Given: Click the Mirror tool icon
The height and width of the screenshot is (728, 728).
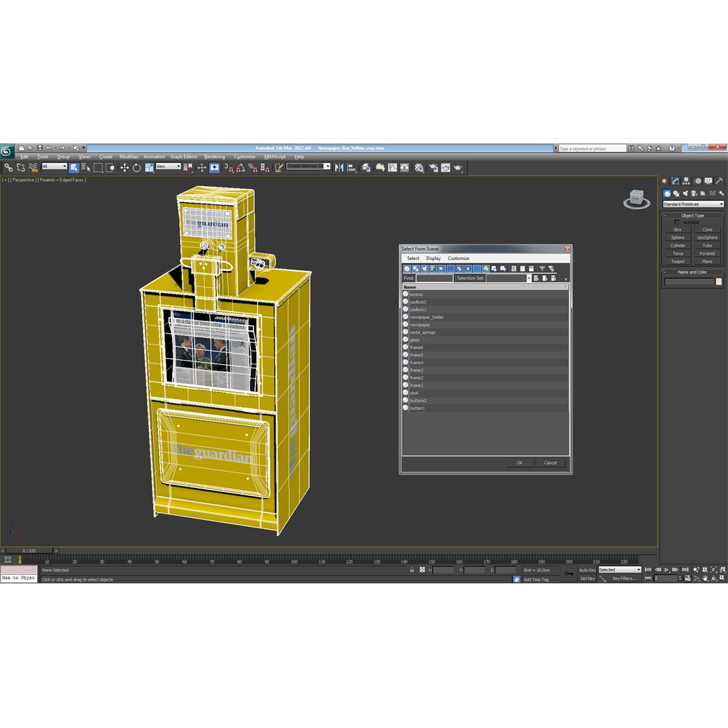Looking at the screenshot, I should (339, 168).
